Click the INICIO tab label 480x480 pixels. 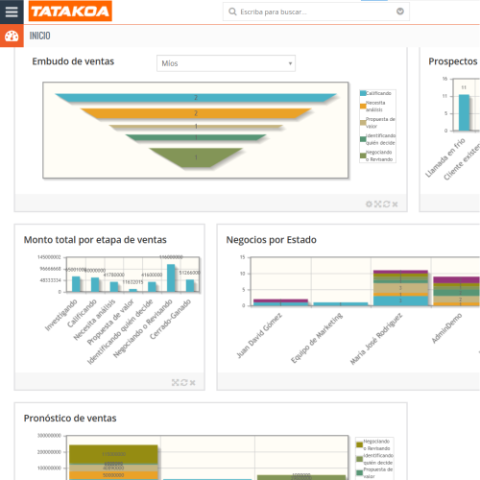coord(40,36)
